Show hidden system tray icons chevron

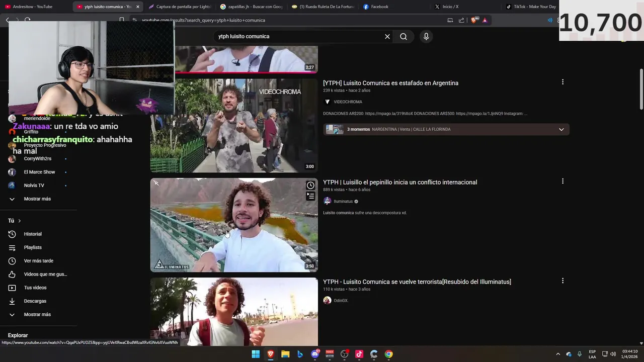pos(557,354)
